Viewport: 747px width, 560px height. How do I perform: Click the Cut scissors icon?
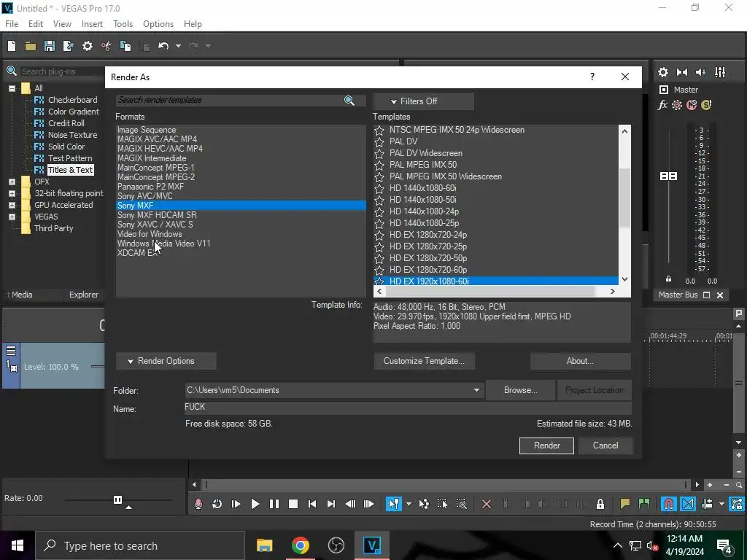pyautogui.click(x=107, y=46)
